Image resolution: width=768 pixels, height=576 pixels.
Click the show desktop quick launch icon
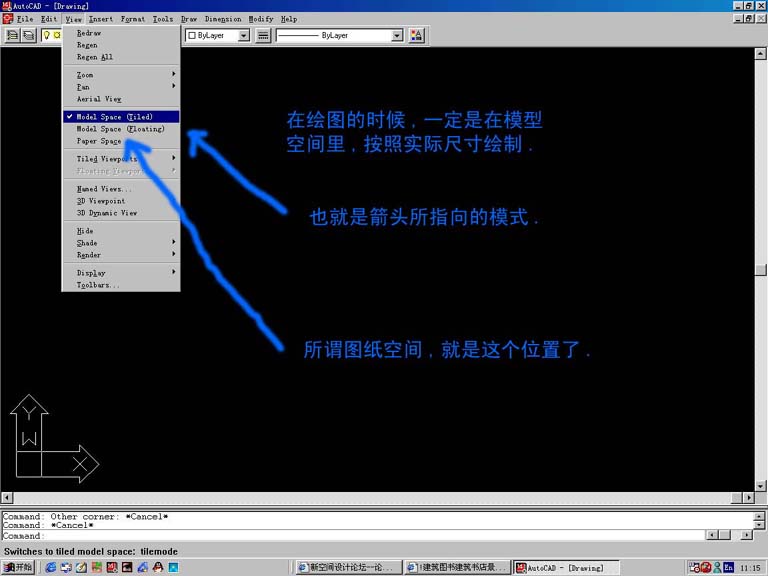pyautogui.click(x=81, y=568)
